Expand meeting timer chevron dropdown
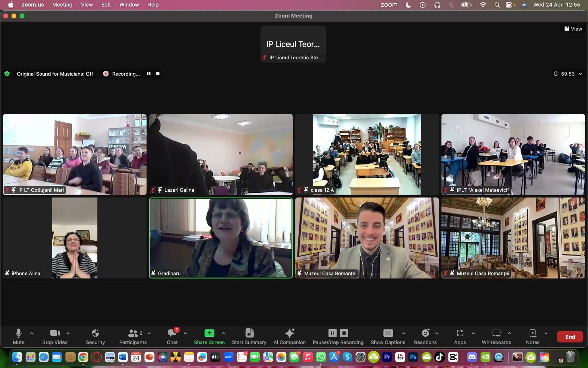588x368 pixels. pyautogui.click(x=581, y=74)
